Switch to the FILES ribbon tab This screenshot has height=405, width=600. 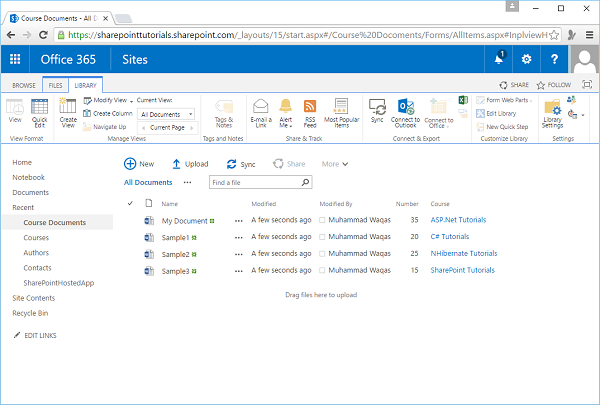click(x=54, y=86)
